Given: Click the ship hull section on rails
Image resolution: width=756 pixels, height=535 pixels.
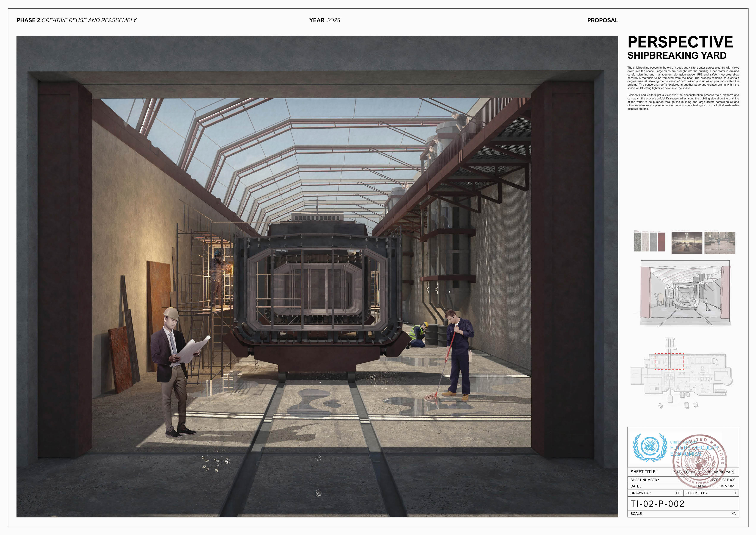Looking at the screenshot, I should (x=316, y=296).
